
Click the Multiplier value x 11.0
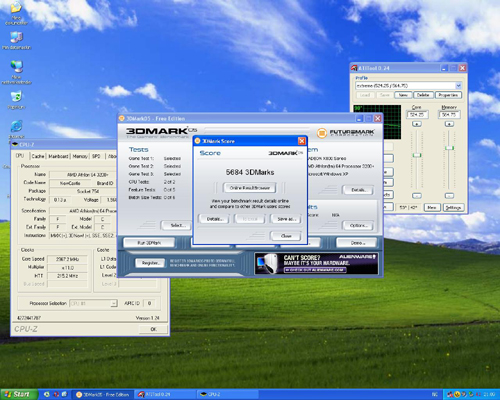coord(67,268)
